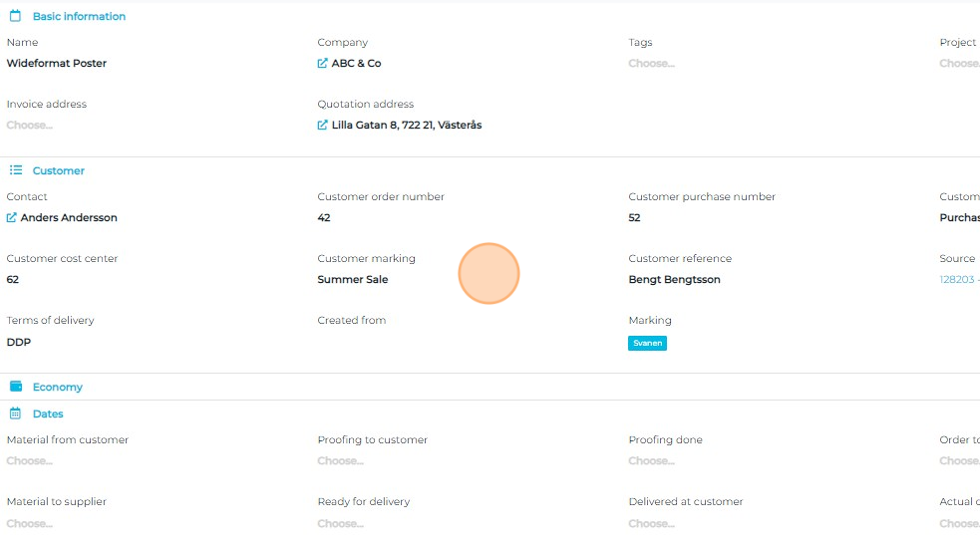Edit the Customer marking value Summer Sale
This screenshot has width=980, height=547.
click(353, 280)
